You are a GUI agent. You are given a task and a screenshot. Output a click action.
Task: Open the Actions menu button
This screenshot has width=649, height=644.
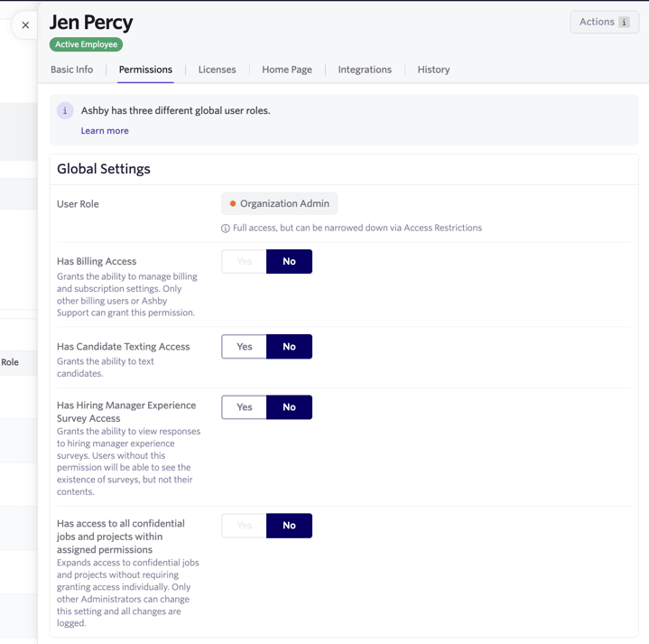pyautogui.click(x=604, y=22)
